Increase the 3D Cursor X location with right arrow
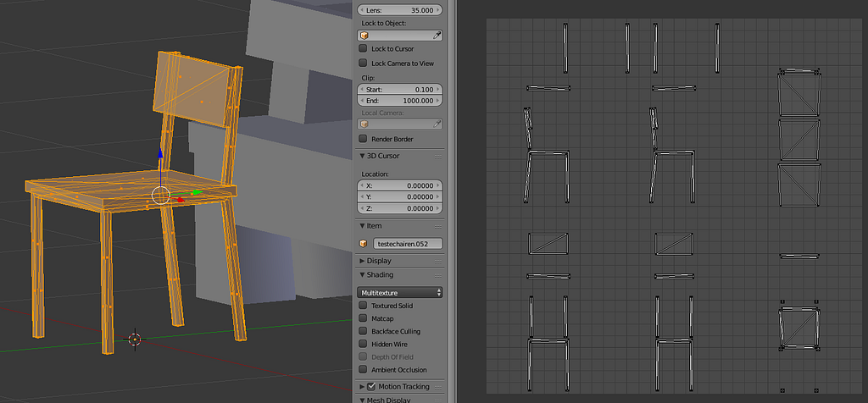 437,185
